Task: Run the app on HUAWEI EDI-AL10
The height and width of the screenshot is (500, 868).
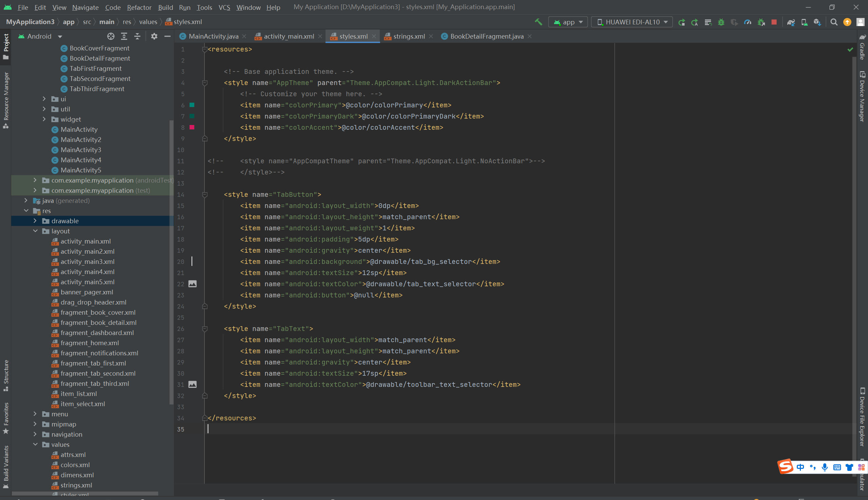Action: click(x=682, y=22)
